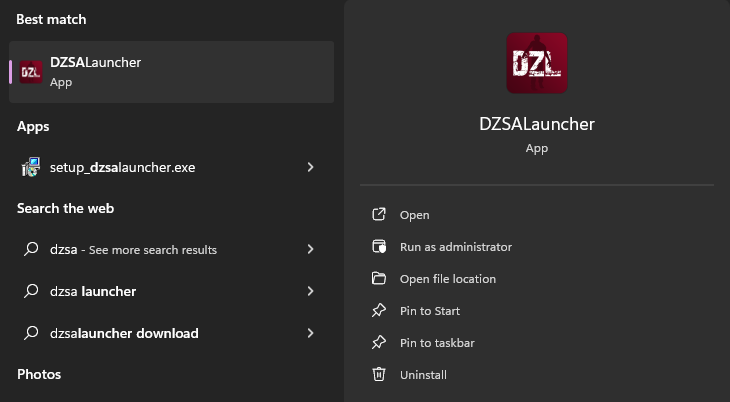Image resolution: width=730 pixels, height=402 pixels.
Task: Click the large DZSALauncher logo in the preview pane
Action: point(537,63)
